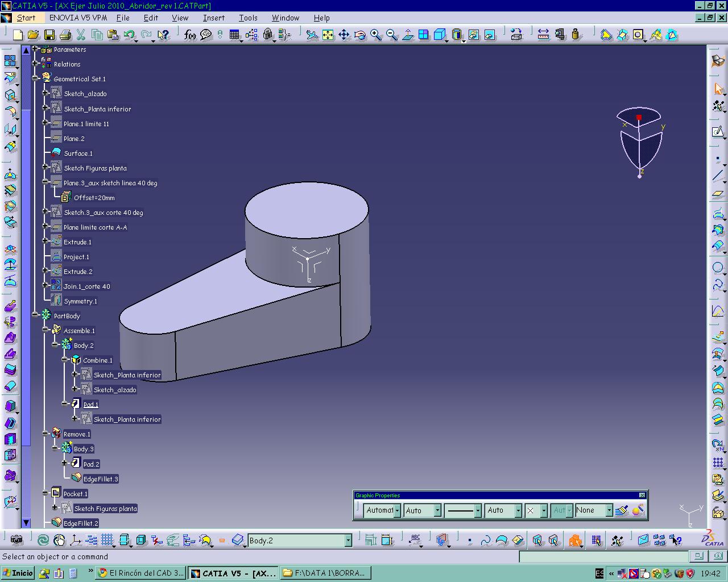Switch to F:\DATA 1\BORRA taskbar folder

click(325, 573)
